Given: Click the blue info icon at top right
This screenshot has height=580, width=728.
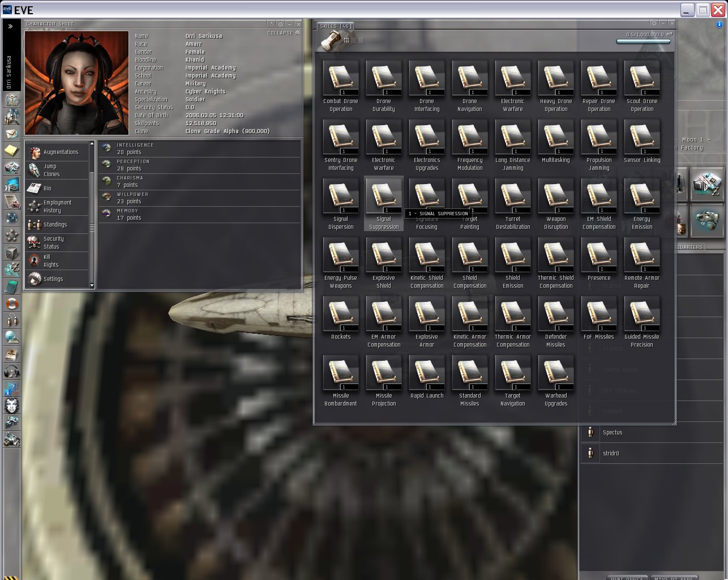Looking at the screenshot, I should (x=720, y=24).
